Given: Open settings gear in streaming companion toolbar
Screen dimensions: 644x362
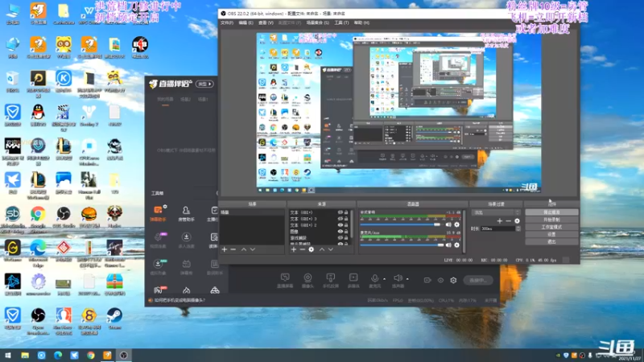Looking at the screenshot, I should coord(453,280).
